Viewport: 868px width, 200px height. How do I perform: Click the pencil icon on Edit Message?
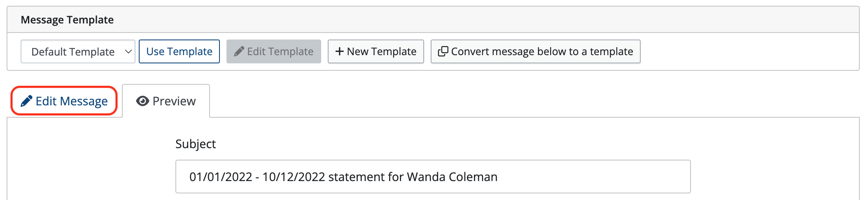pos(26,101)
